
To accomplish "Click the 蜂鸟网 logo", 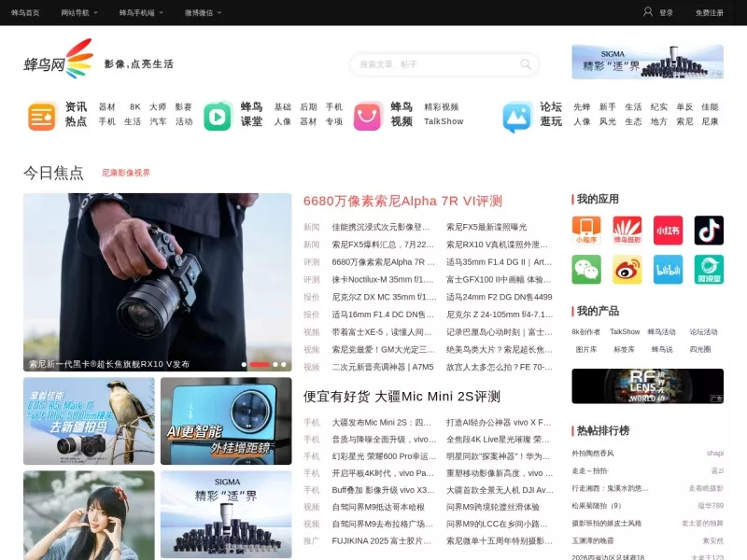I will (x=58, y=59).
